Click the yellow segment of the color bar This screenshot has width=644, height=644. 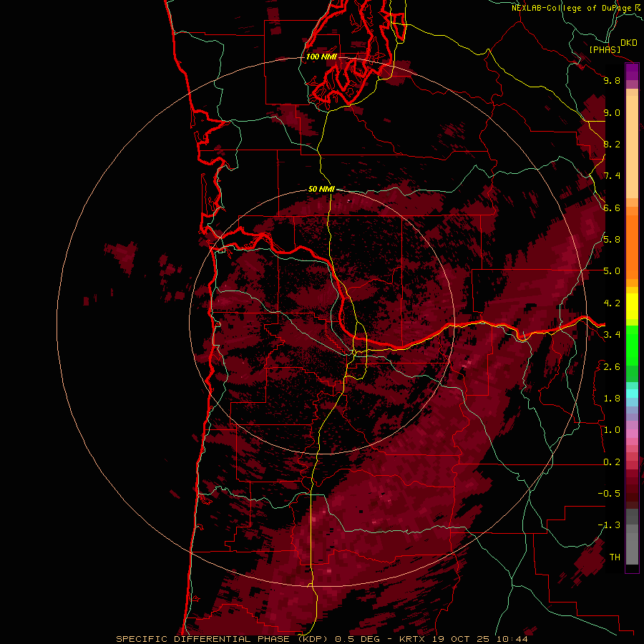[x=632, y=306]
